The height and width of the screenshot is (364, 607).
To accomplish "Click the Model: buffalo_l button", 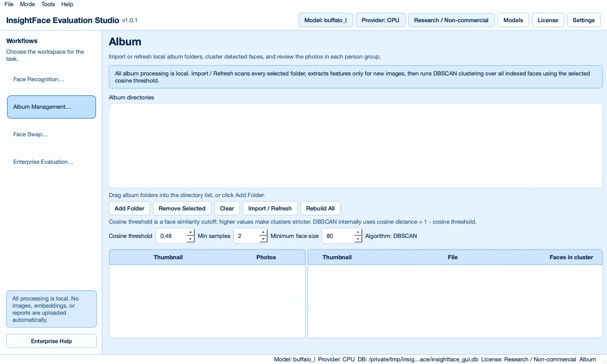I will click(x=326, y=20).
